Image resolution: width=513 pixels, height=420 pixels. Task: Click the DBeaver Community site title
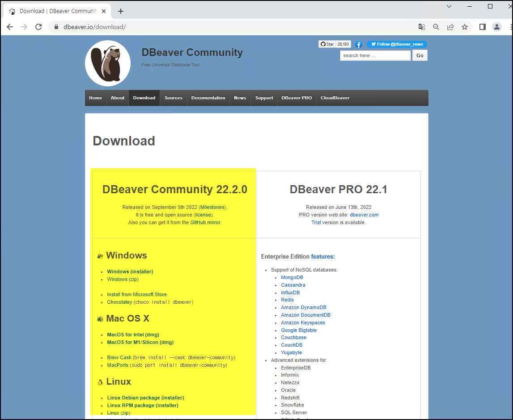click(x=192, y=52)
